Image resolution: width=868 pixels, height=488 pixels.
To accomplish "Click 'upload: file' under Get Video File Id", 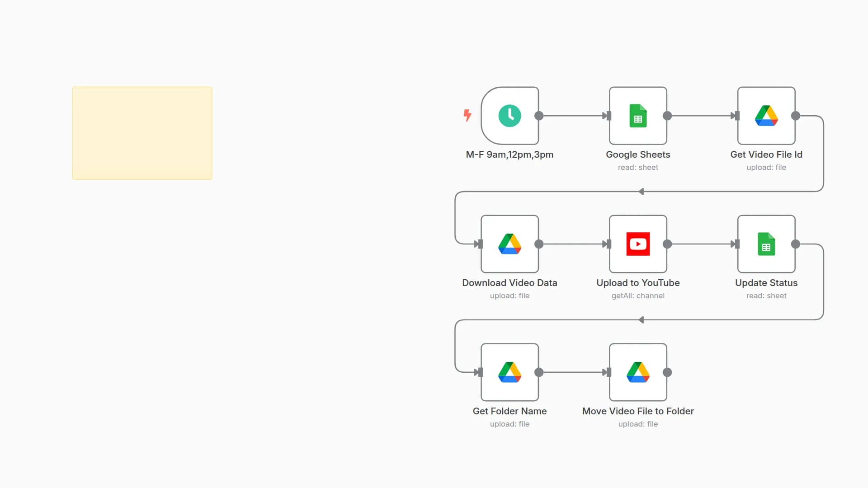I will (x=766, y=167).
